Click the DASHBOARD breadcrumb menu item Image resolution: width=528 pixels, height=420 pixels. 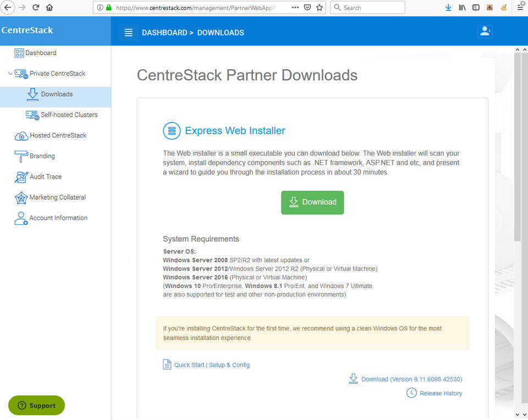pos(165,32)
